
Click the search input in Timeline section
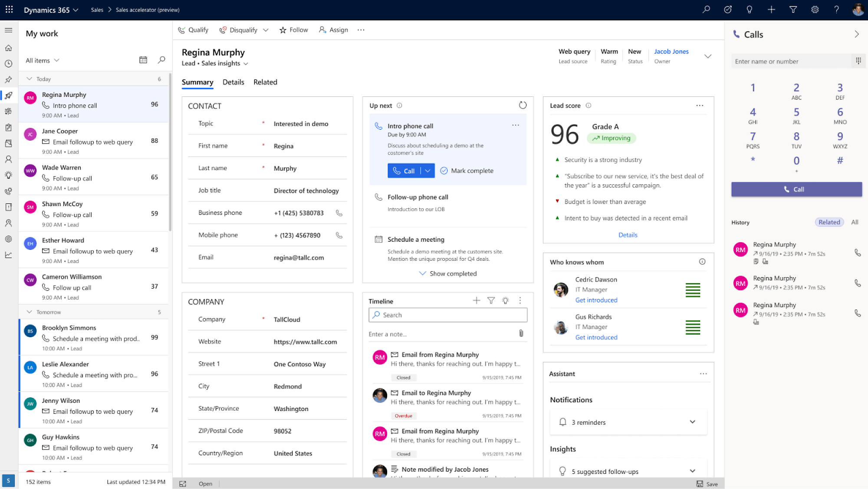tap(448, 315)
